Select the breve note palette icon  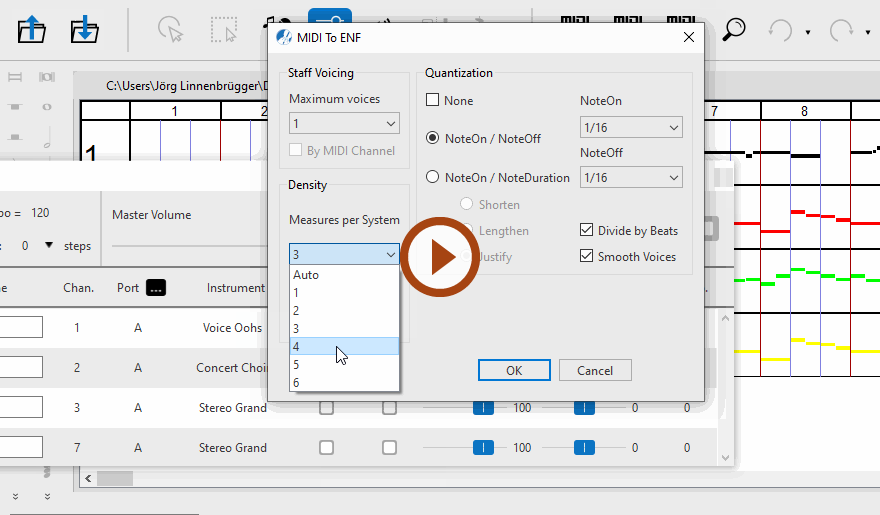click(x=47, y=77)
